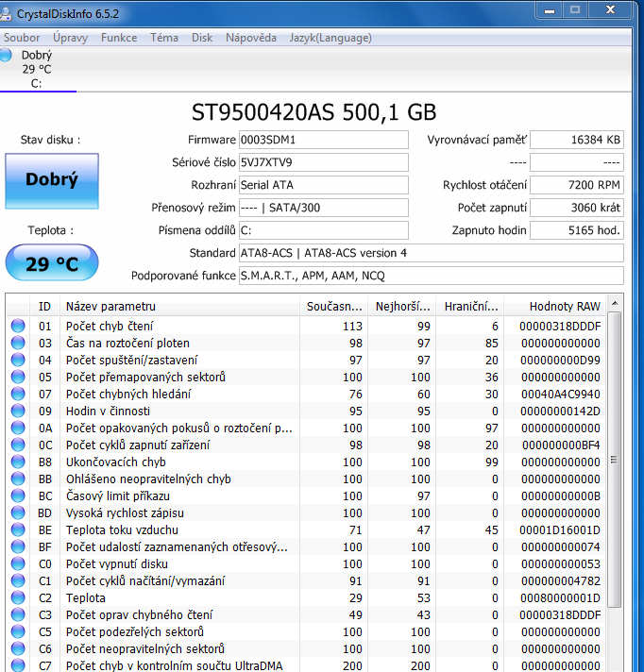The image size is (644, 672).
Task: Click status circle of Počet přemapovaných sektorů
Action: pos(18,377)
